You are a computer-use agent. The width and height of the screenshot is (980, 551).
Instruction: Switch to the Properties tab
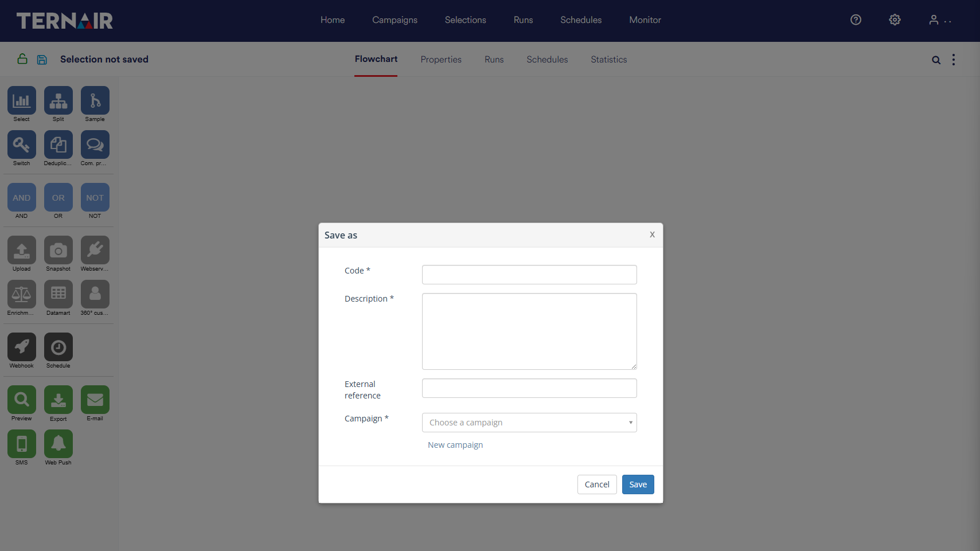pos(441,60)
